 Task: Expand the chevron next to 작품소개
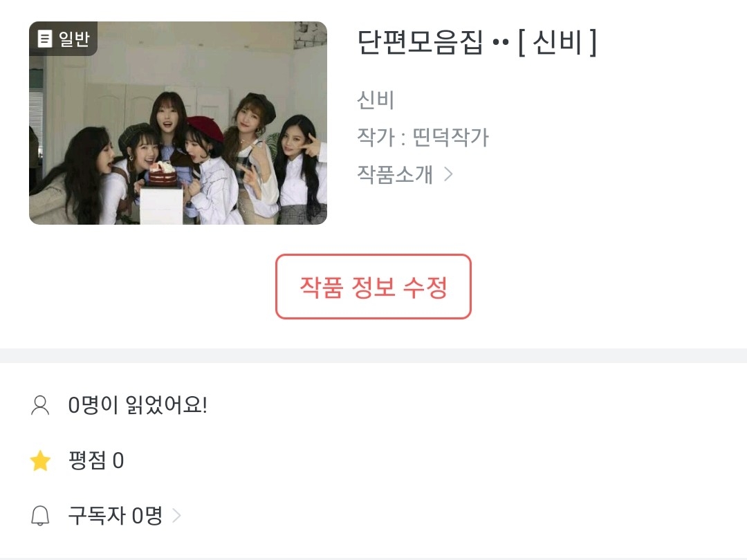coord(448,174)
